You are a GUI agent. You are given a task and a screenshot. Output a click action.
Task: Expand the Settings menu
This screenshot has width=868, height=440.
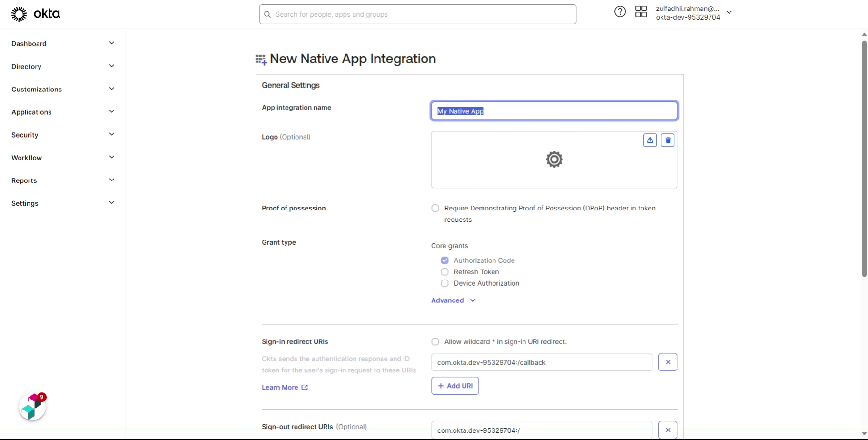click(x=63, y=203)
